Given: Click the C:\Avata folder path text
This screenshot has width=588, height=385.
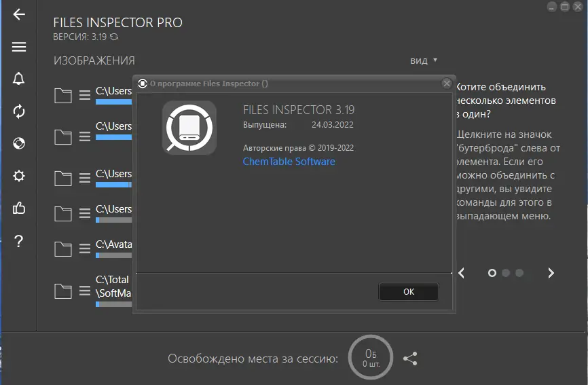Looking at the screenshot, I should [x=113, y=244].
